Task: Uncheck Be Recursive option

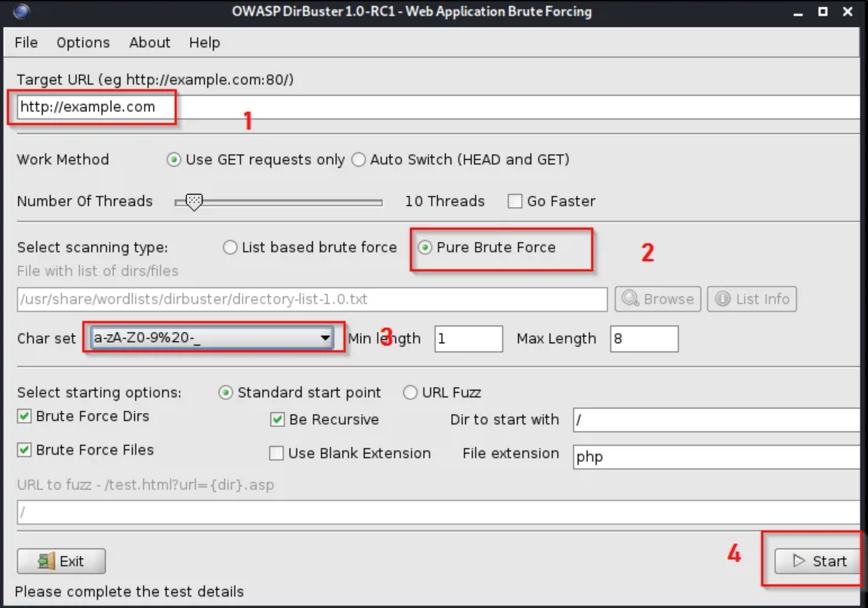Action: pos(277,419)
